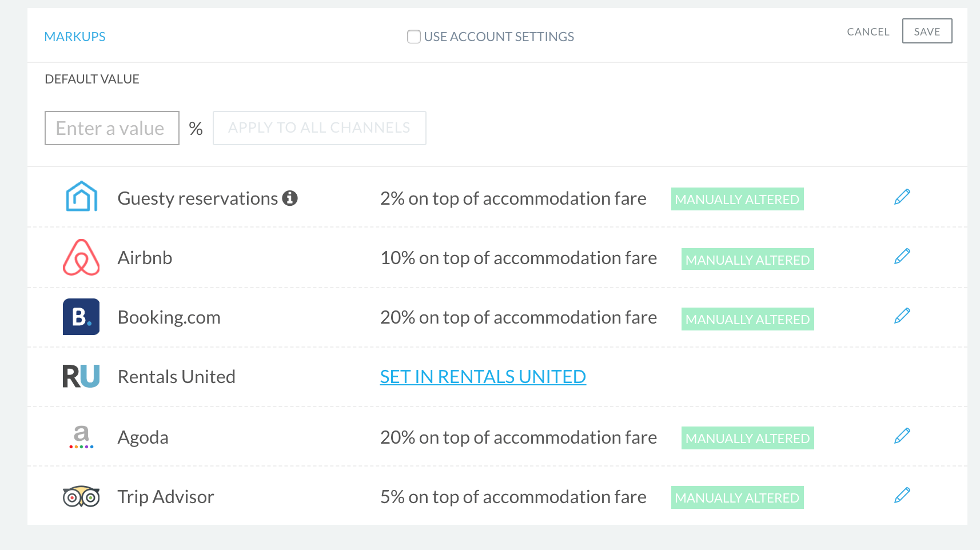Click the Agoda logo icon

81,437
